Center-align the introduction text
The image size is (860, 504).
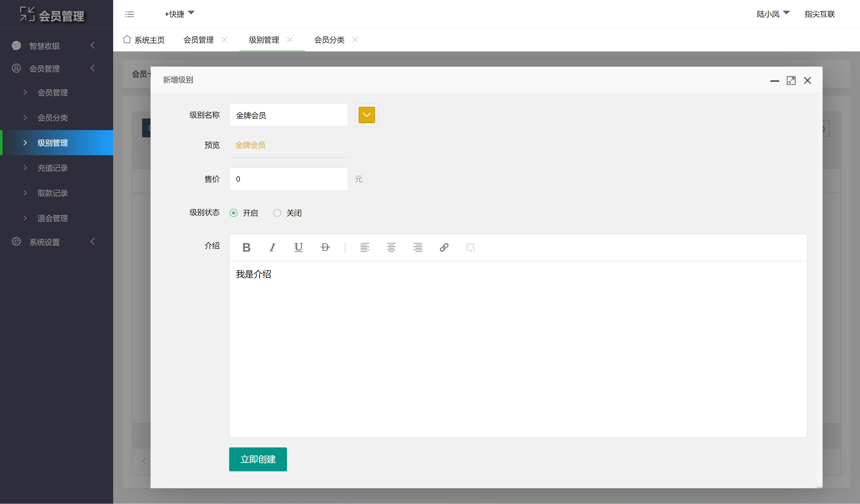click(391, 247)
